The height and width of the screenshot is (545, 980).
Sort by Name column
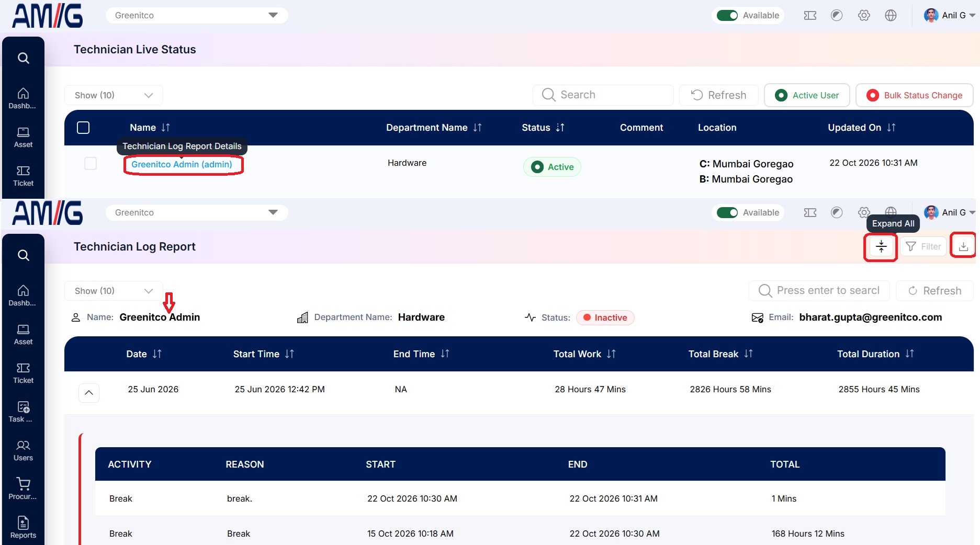166,128
